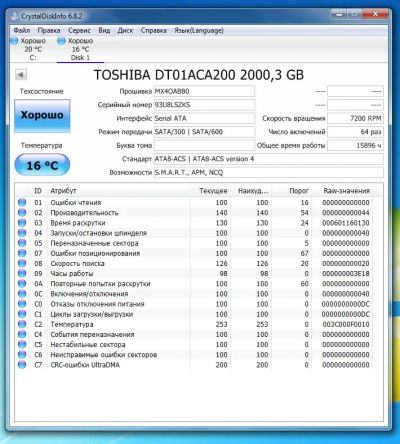Click the status orb for attribute C0

[22, 304]
